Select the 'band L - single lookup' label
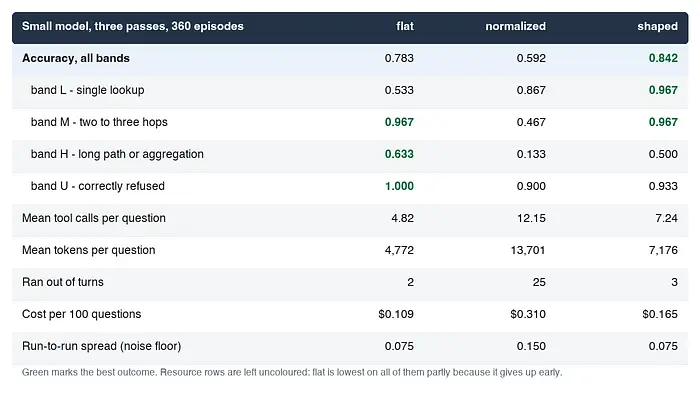The height and width of the screenshot is (393, 700). coord(88,90)
